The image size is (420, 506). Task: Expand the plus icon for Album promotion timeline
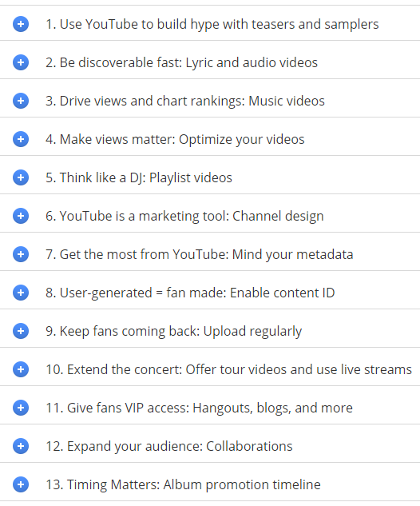point(21,484)
